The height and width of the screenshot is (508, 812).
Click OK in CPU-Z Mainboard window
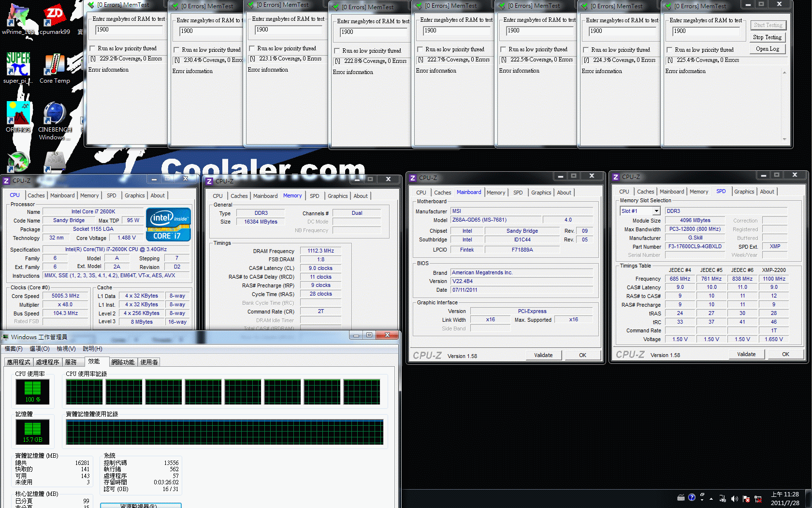(582, 355)
